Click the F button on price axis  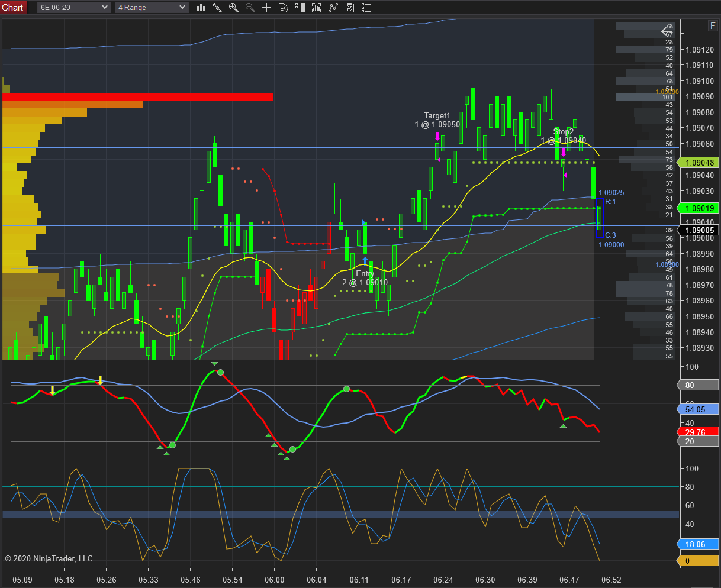713,25
